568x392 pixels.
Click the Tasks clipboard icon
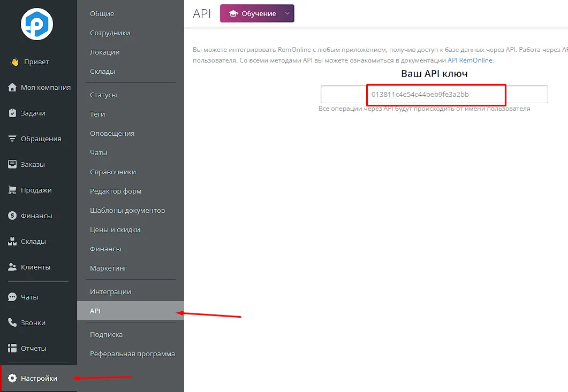point(13,113)
